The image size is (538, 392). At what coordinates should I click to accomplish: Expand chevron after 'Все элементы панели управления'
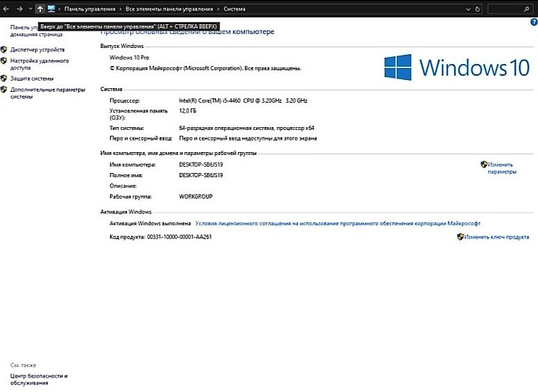coord(218,9)
